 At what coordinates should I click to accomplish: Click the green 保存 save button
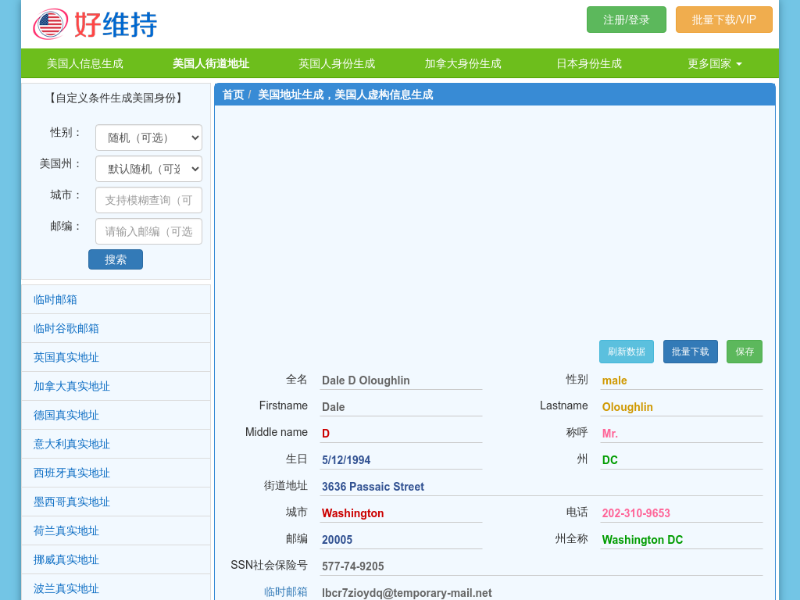(744, 352)
